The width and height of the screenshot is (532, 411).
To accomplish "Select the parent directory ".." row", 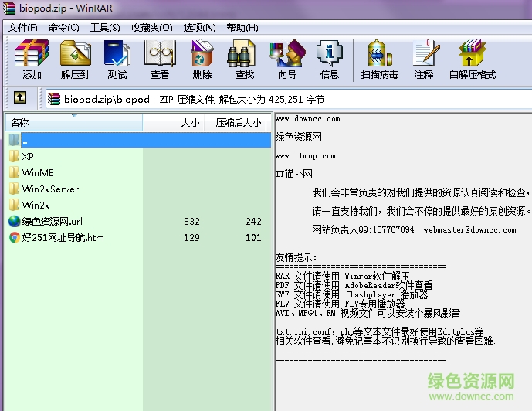I will tap(146, 140).
